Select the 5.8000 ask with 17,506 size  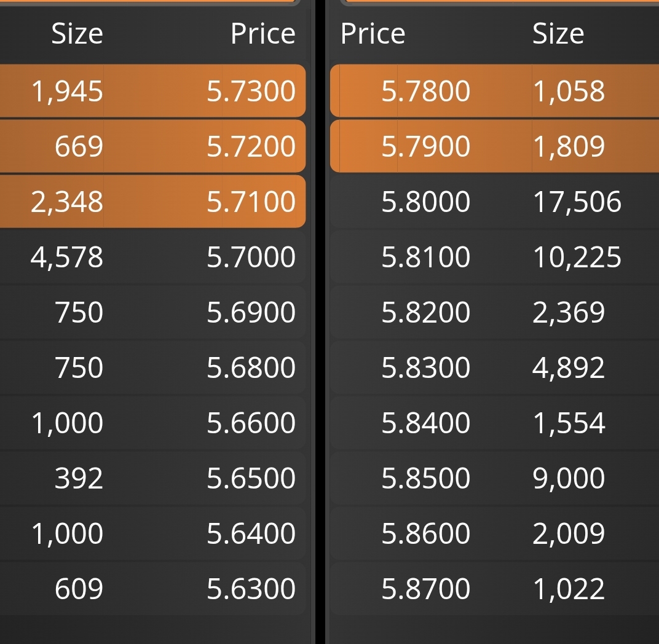coord(495,202)
